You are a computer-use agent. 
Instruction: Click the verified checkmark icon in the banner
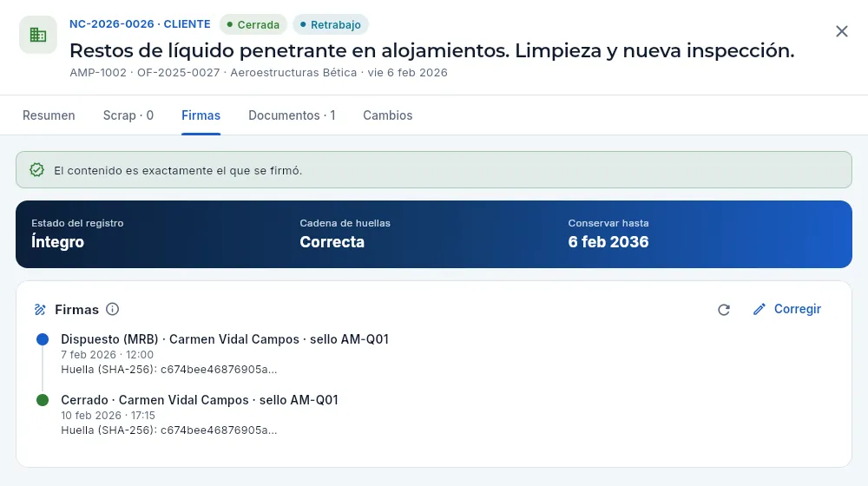(37, 170)
